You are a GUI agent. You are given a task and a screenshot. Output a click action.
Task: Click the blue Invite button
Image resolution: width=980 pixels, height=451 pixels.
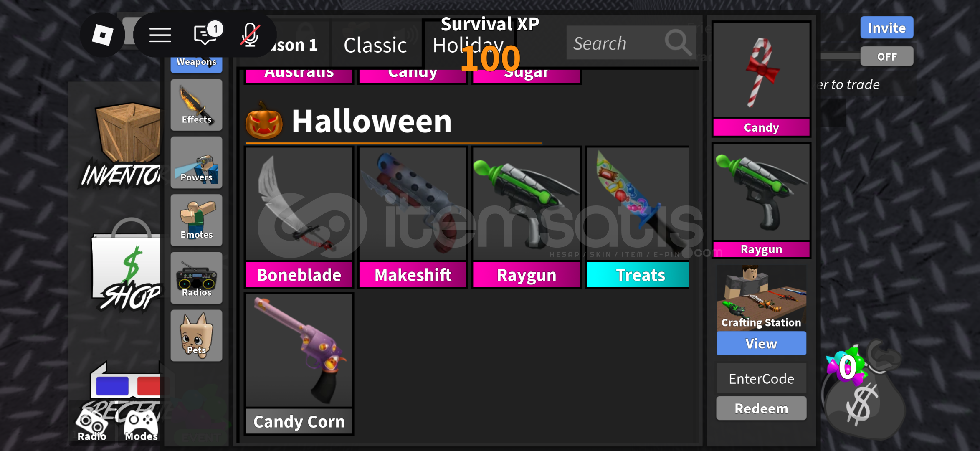(x=887, y=28)
